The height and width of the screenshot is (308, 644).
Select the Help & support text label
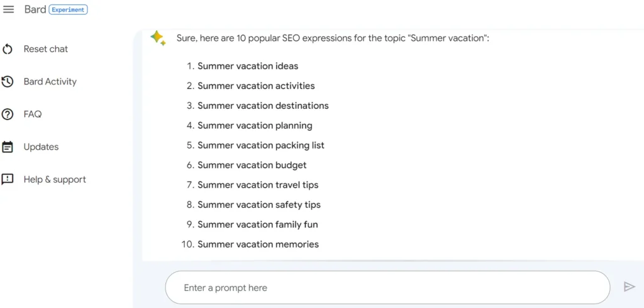point(55,180)
